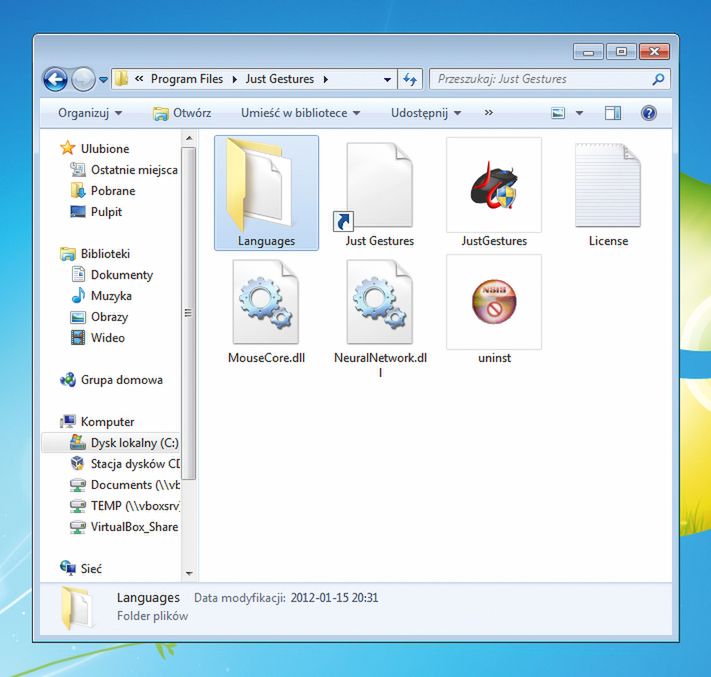Open Sieć network in sidebar
The image size is (711, 677).
pos(81,568)
